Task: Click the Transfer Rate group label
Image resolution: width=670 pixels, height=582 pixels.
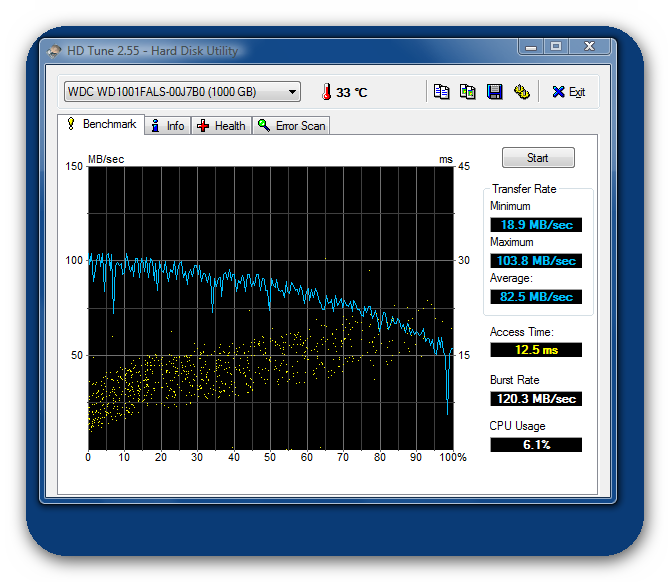Action: (x=524, y=189)
